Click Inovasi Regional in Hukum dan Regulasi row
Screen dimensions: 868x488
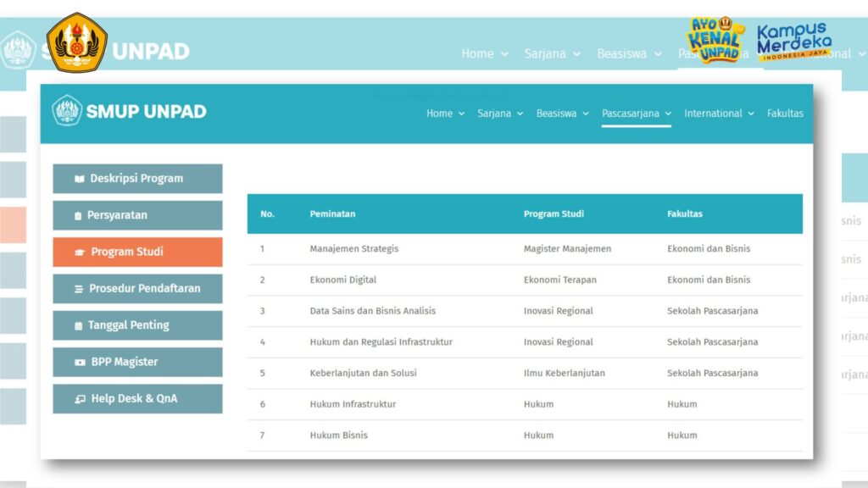pos(559,342)
